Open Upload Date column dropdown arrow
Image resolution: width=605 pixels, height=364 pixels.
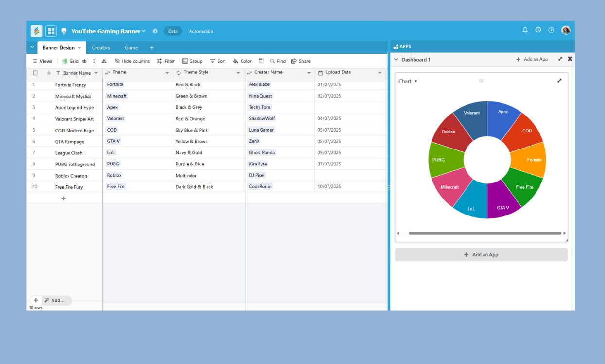coord(380,73)
